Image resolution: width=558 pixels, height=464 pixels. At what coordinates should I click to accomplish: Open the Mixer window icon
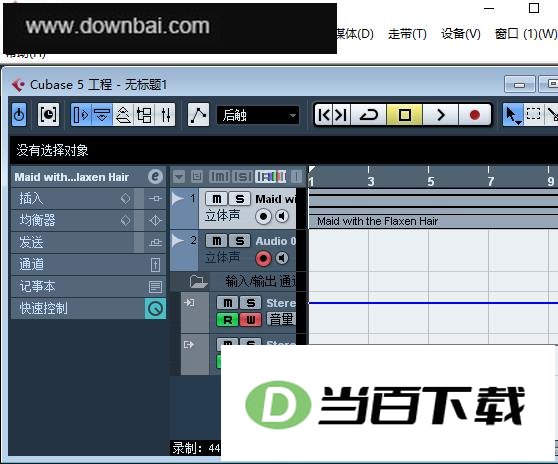165,115
